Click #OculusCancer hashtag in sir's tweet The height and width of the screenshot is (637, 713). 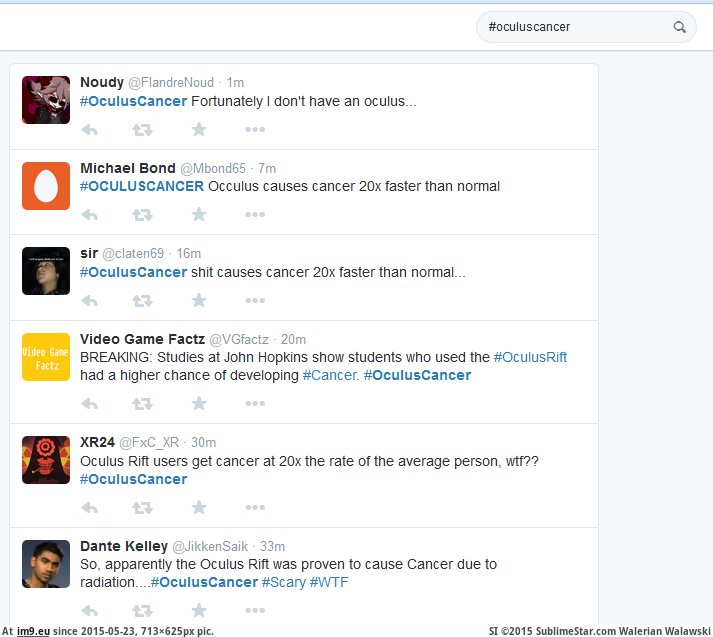133,272
